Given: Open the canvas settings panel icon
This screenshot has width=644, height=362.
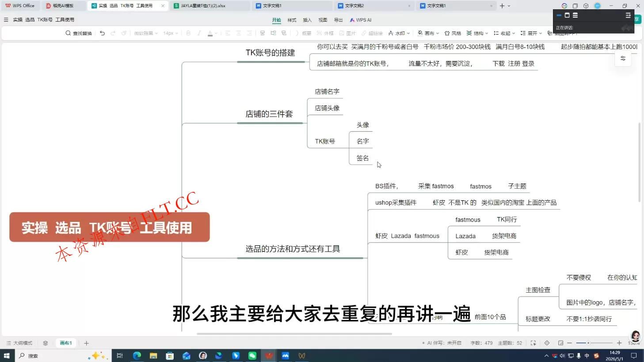Looking at the screenshot, I should [623, 58].
